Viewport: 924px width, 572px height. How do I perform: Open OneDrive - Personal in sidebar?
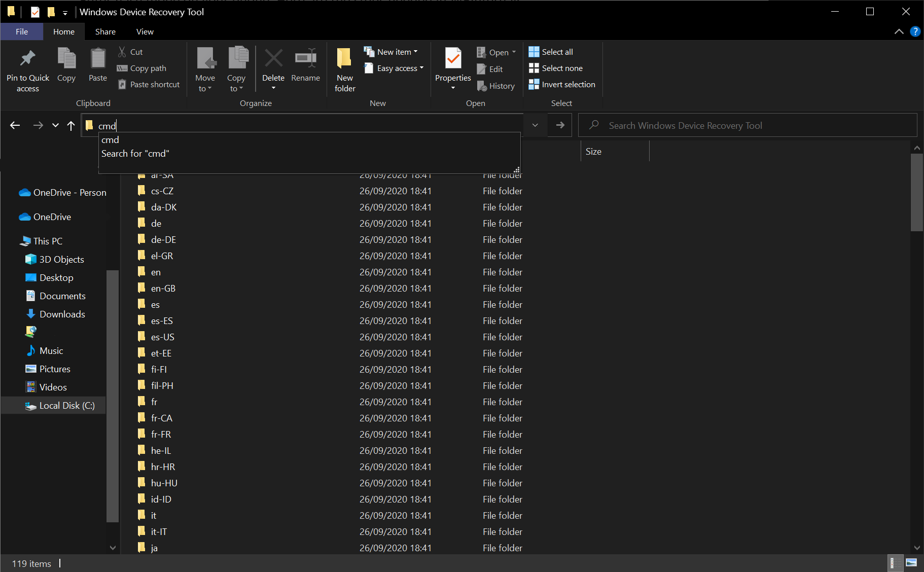(62, 193)
